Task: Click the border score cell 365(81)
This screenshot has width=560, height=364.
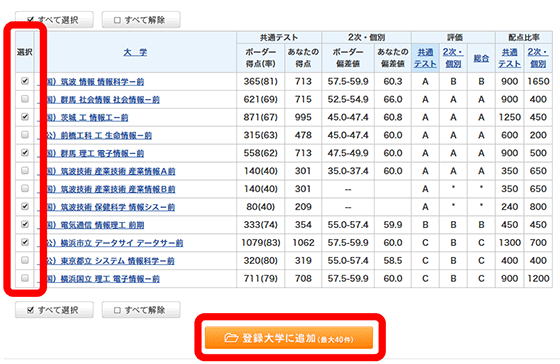Action: point(260,81)
